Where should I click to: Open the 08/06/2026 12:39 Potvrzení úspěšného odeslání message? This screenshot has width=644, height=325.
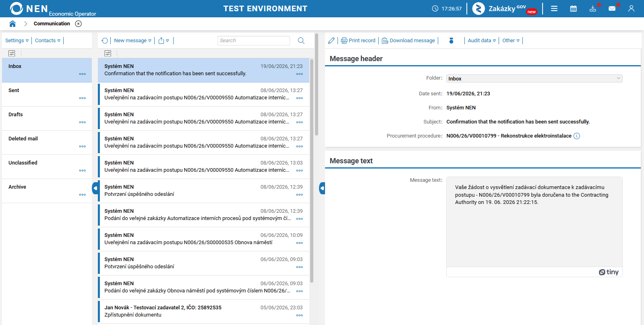tap(203, 191)
